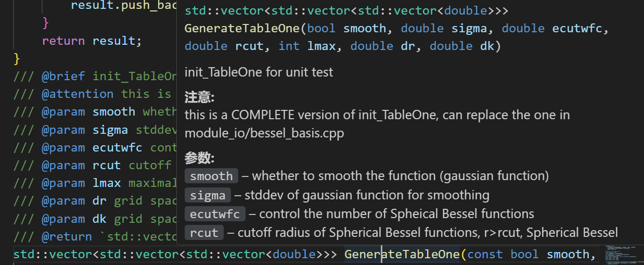Click the 参数 heading in the tooltip
Image resolution: width=644 pixels, height=265 pixels.
coord(199,159)
